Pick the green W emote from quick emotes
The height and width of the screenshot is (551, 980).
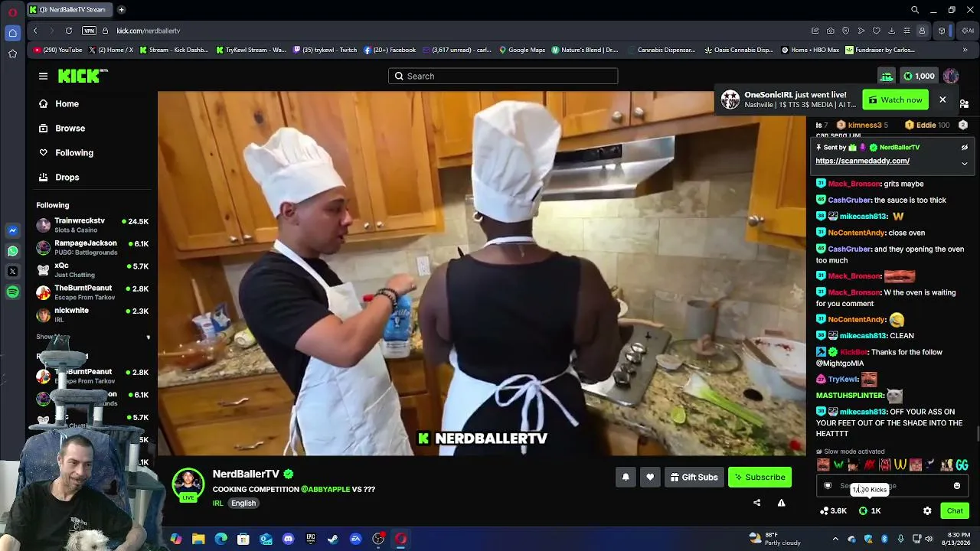(838, 465)
